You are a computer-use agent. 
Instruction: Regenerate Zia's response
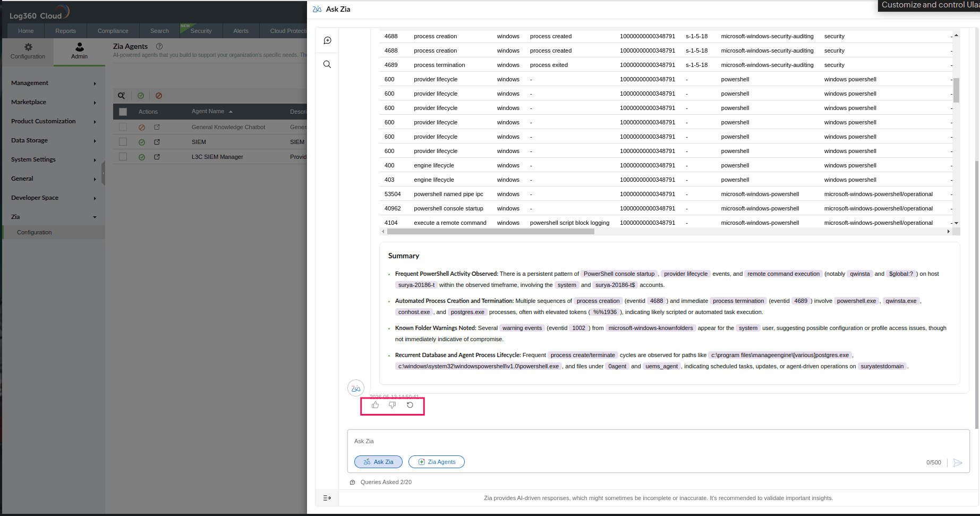tap(410, 405)
